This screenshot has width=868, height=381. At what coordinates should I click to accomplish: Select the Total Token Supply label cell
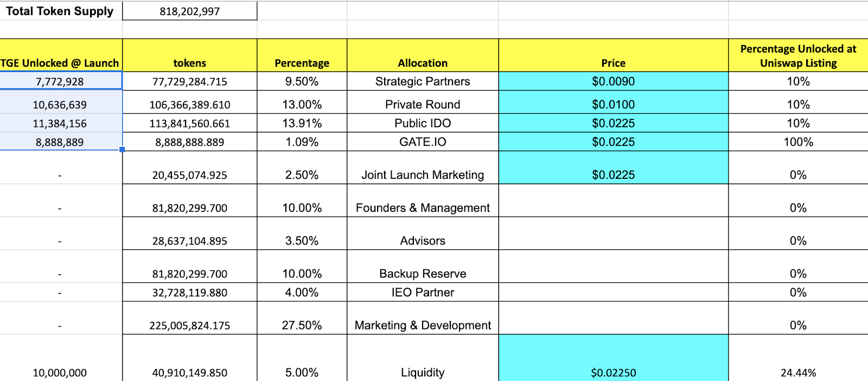pos(60,11)
